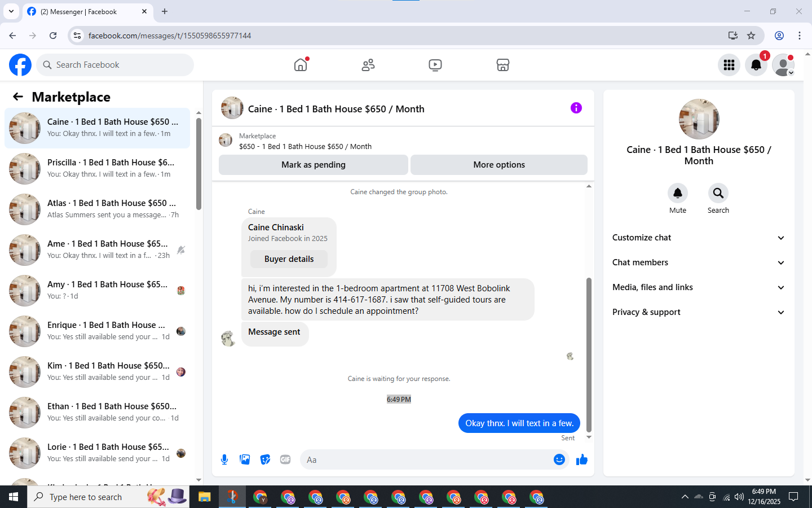
Task: Reload the browser page
Action: 53,36
